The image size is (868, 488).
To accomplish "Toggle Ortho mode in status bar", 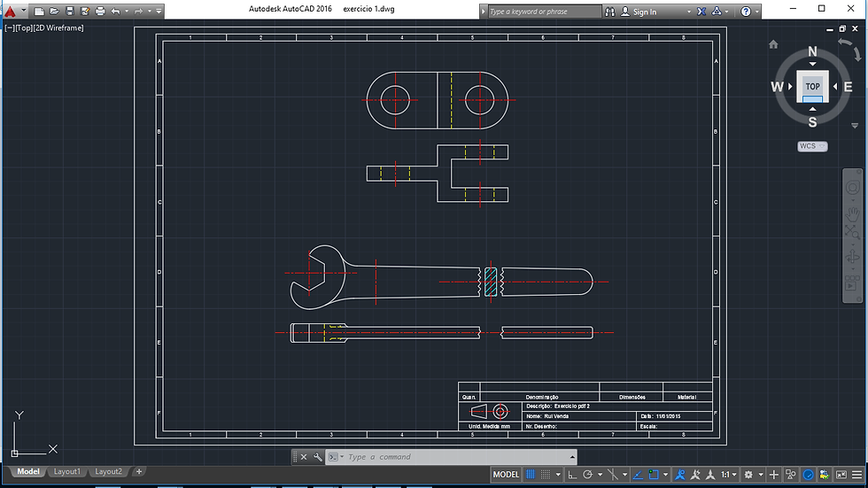I will point(572,474).
